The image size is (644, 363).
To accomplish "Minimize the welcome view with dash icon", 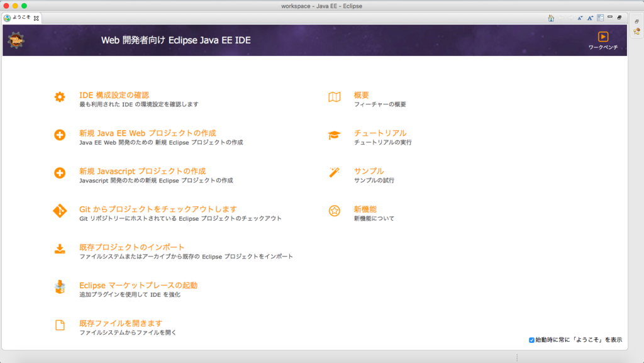I will [x=610, y=17].
